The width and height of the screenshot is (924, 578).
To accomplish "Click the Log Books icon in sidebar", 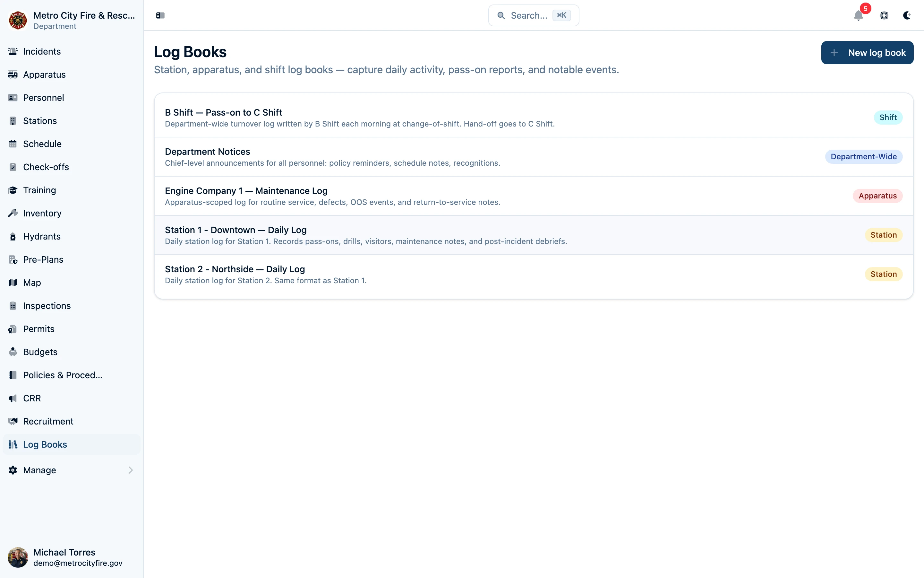I will tap(13, 445).
